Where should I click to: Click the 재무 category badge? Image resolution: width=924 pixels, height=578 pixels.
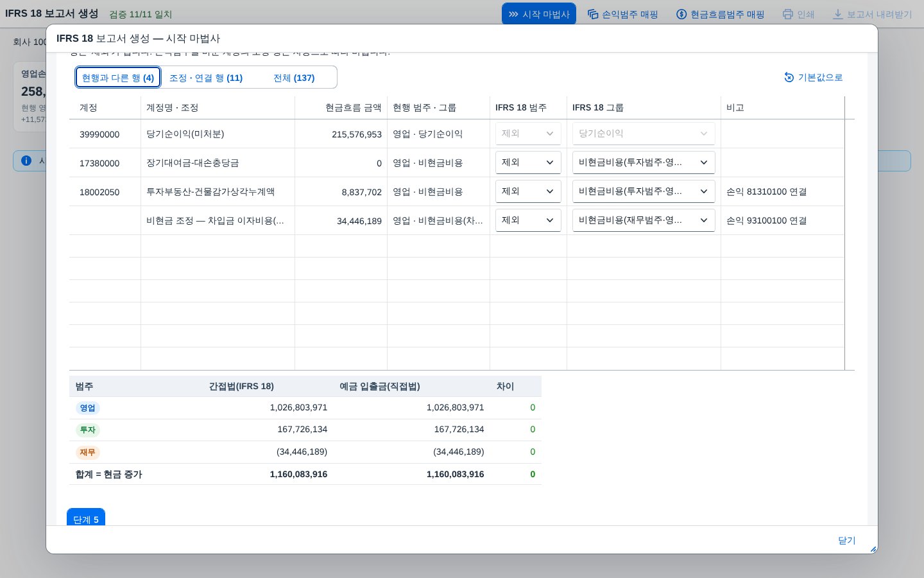tap(88, 452)
